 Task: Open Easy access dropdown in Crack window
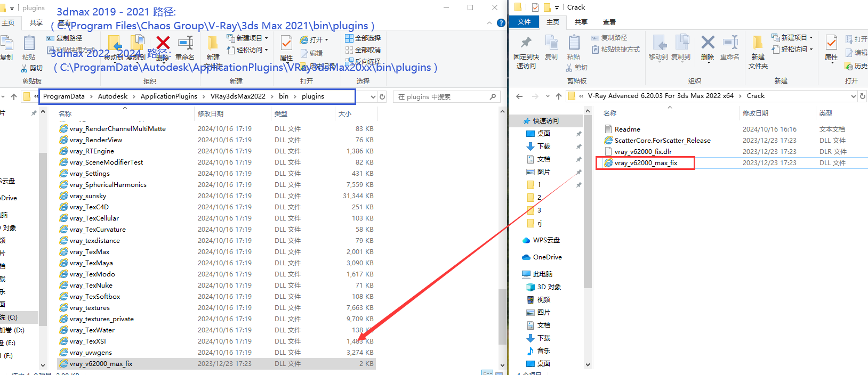pos(792,50)
